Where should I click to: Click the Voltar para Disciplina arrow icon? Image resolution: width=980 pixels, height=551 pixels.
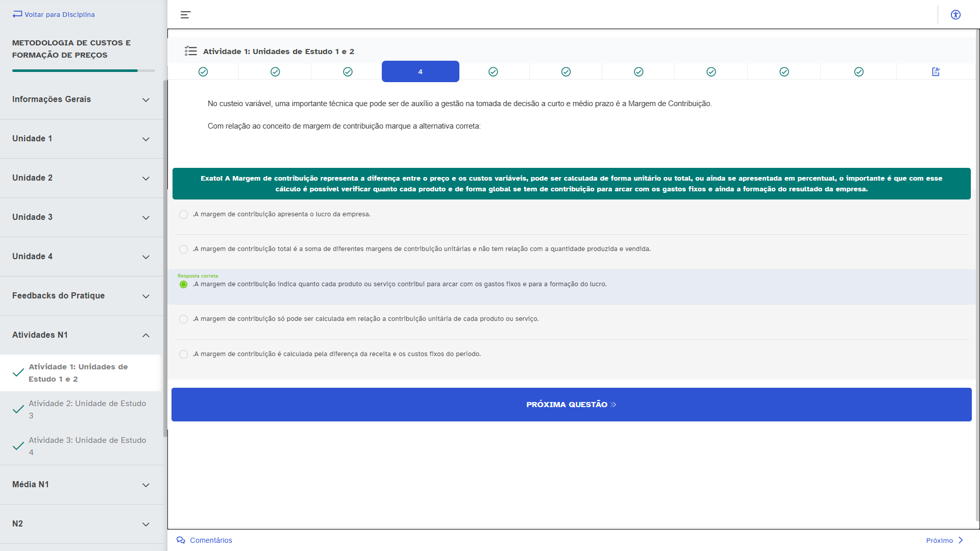(17, 14)
